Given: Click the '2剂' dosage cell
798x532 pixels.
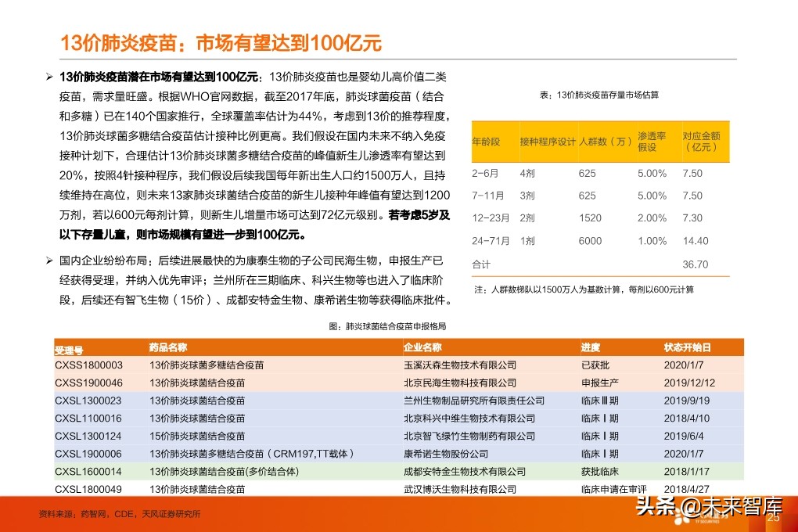Looking at the screenshot, I should [527, 218].
